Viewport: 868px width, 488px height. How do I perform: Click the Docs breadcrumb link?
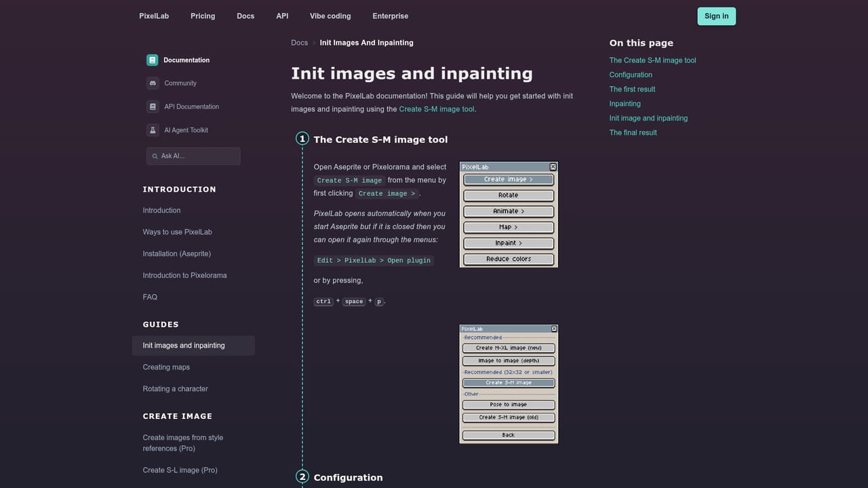(x=299, y=43)
